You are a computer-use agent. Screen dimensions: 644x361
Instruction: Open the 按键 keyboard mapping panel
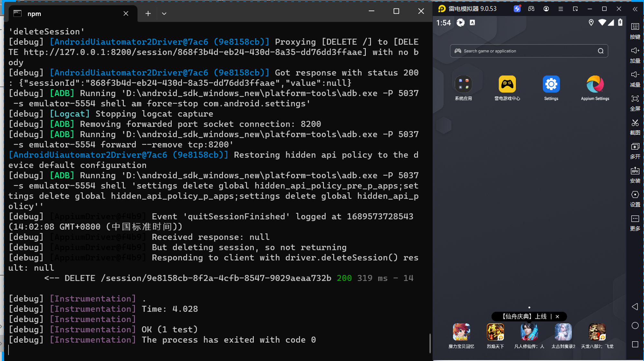tap(635, 26)
